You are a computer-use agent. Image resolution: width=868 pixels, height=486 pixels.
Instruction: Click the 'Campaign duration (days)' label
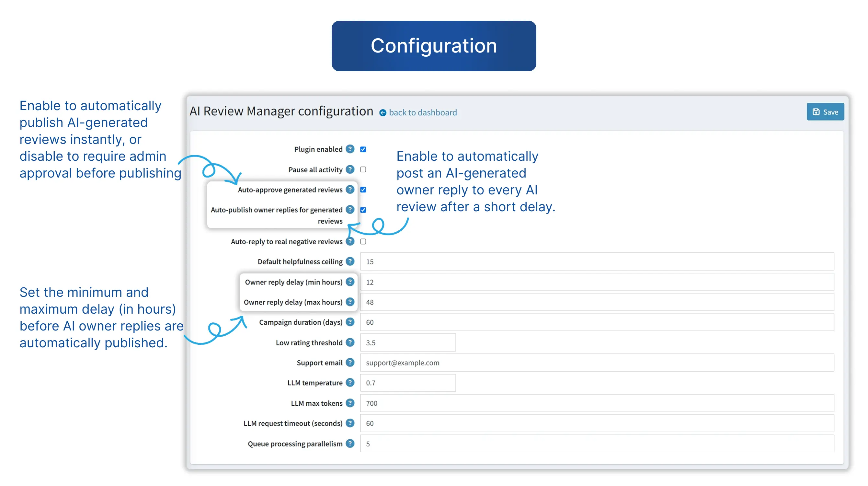click(x=301, y=322)
